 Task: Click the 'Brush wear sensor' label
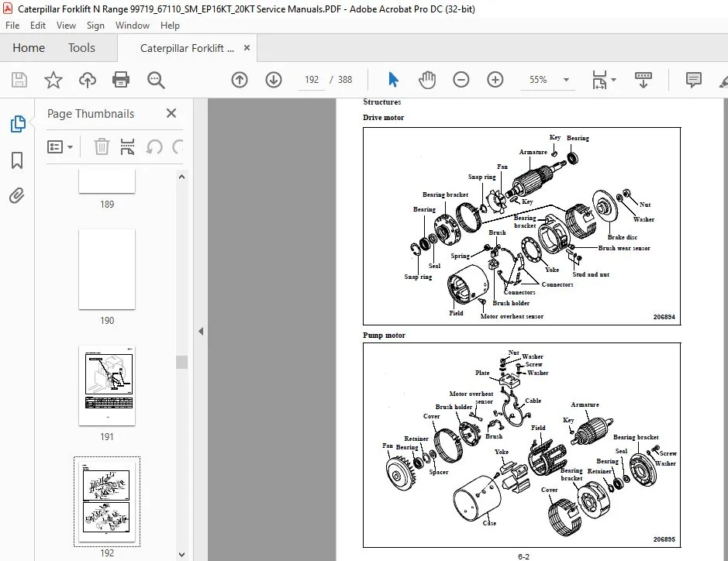624,248
